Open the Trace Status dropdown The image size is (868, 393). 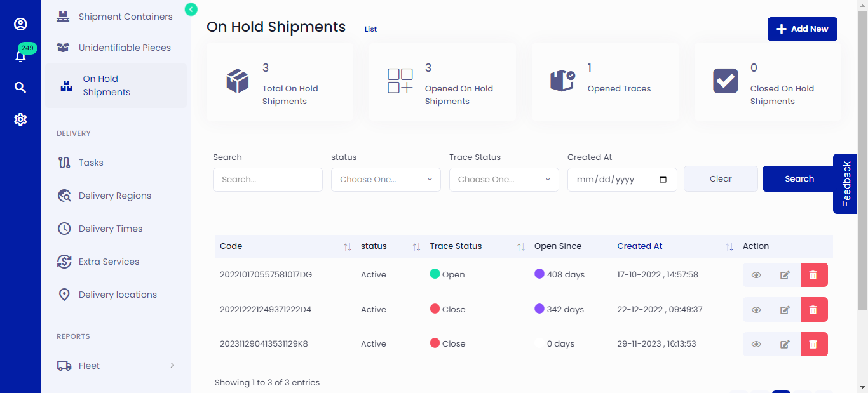(503, 179)
